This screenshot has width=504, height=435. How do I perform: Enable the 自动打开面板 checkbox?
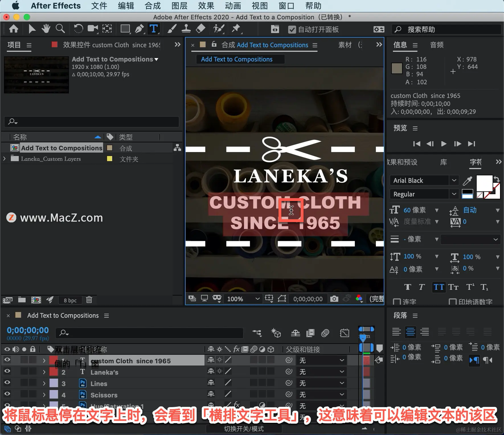click(292, 30)
